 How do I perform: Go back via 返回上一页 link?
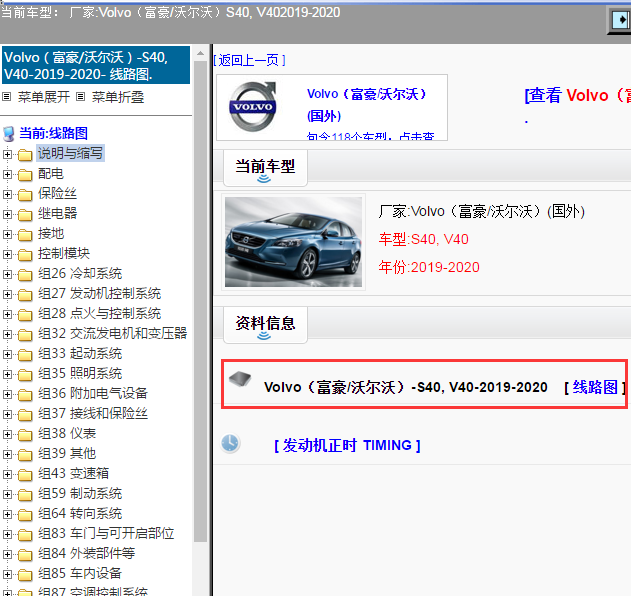pyautogui.click(x=250, y=60)
